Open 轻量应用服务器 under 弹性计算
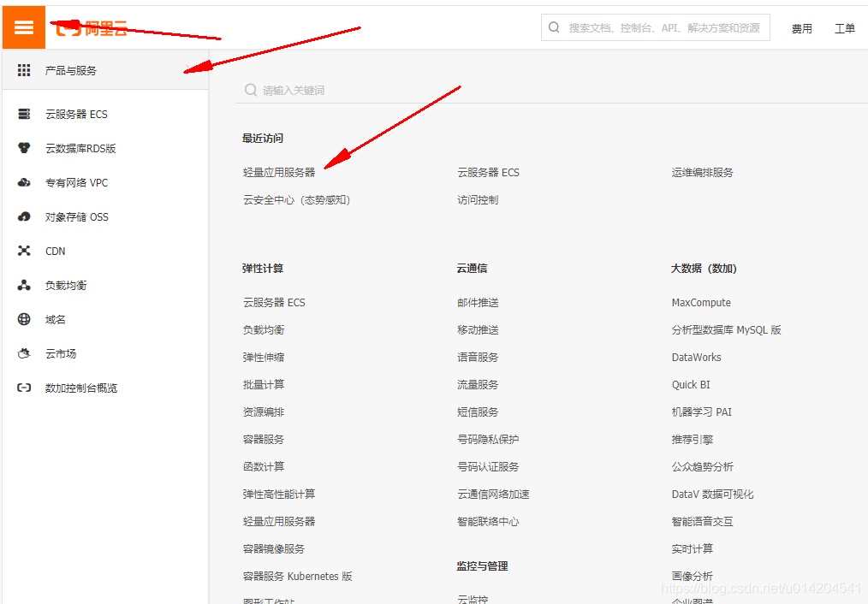 point(279,522)
